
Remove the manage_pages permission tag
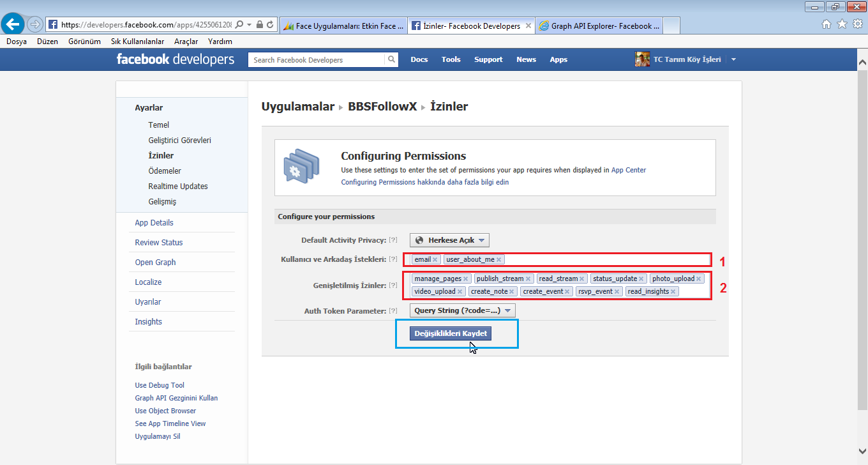[466, 278]
